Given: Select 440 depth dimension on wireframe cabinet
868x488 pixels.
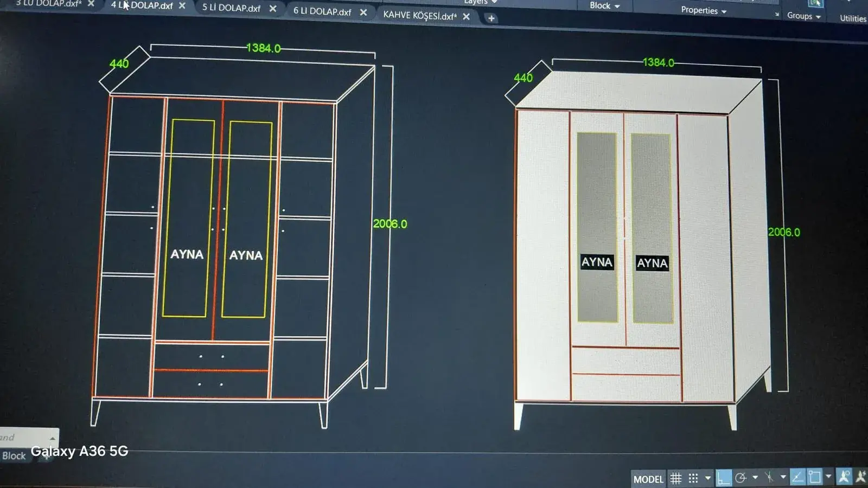Looking at the screenshot, I should 119,63.
